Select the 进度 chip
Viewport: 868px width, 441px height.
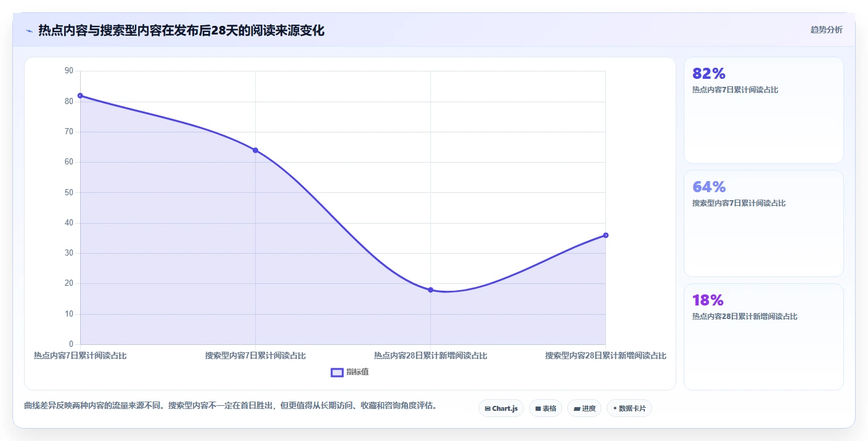584,408
